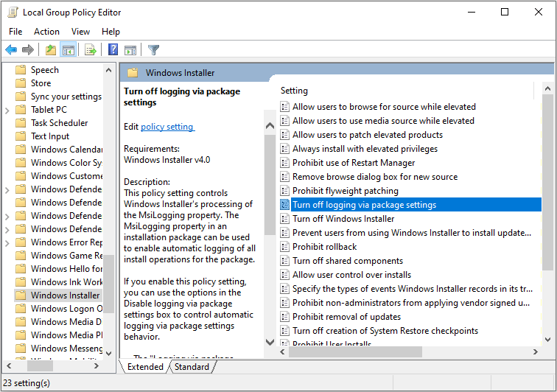
Task: Click the settings list scroll up arrow
Action: [547, 88]
